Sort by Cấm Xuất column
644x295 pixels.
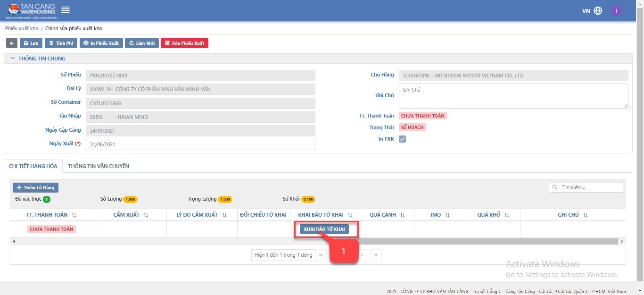click(x=146, y=215)
